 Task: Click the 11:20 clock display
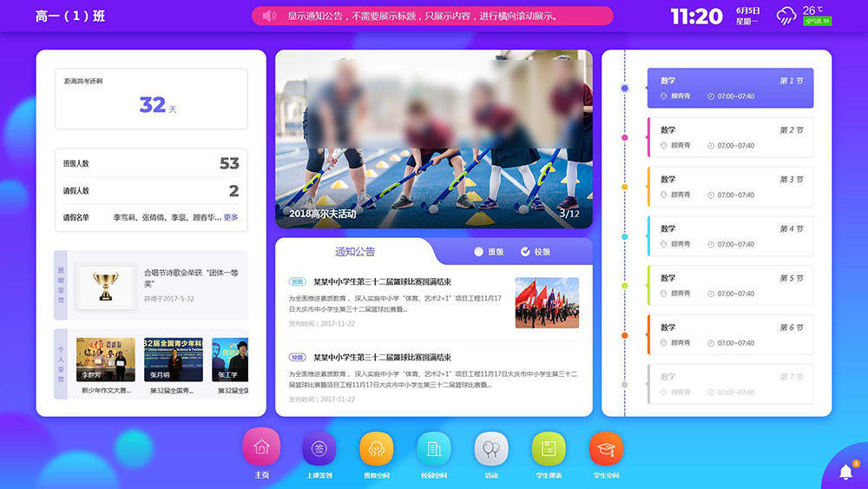click(696, 16)
